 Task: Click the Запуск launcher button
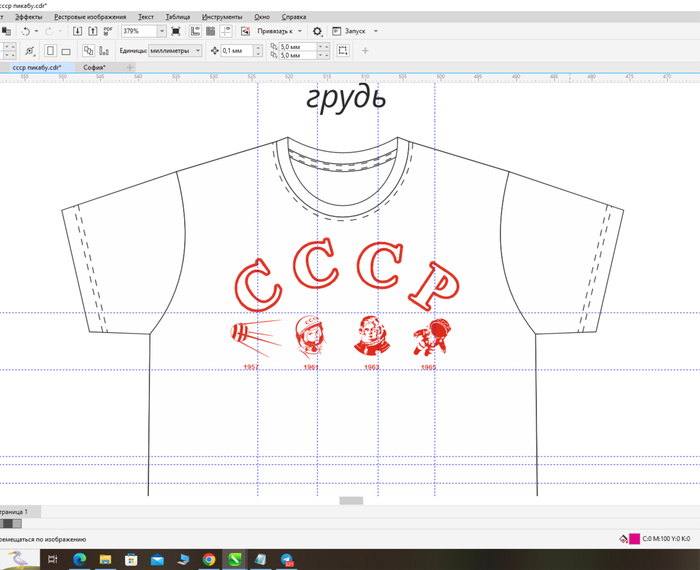349,31
